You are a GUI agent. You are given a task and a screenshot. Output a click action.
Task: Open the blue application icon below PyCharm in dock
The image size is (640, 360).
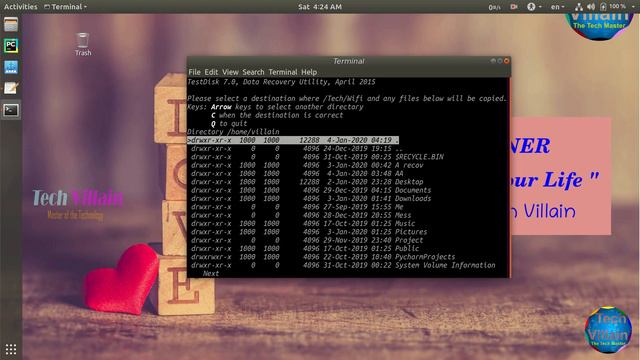[x=11, y=67]
